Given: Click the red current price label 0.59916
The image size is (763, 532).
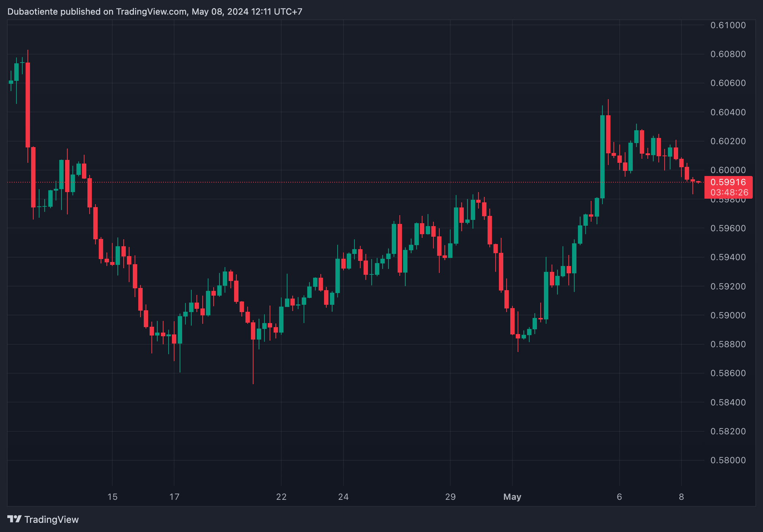Looking at the screenshot, I should (728, 182).
